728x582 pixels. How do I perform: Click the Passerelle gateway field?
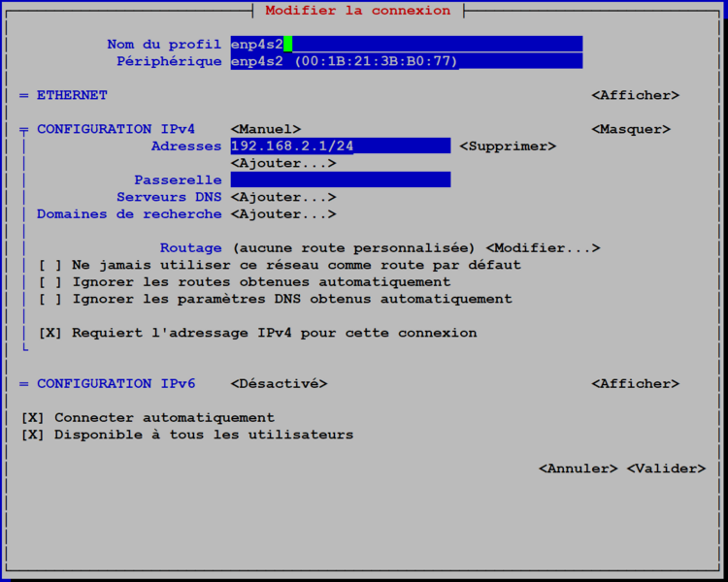pyautogui.click(x=341, y=179)
